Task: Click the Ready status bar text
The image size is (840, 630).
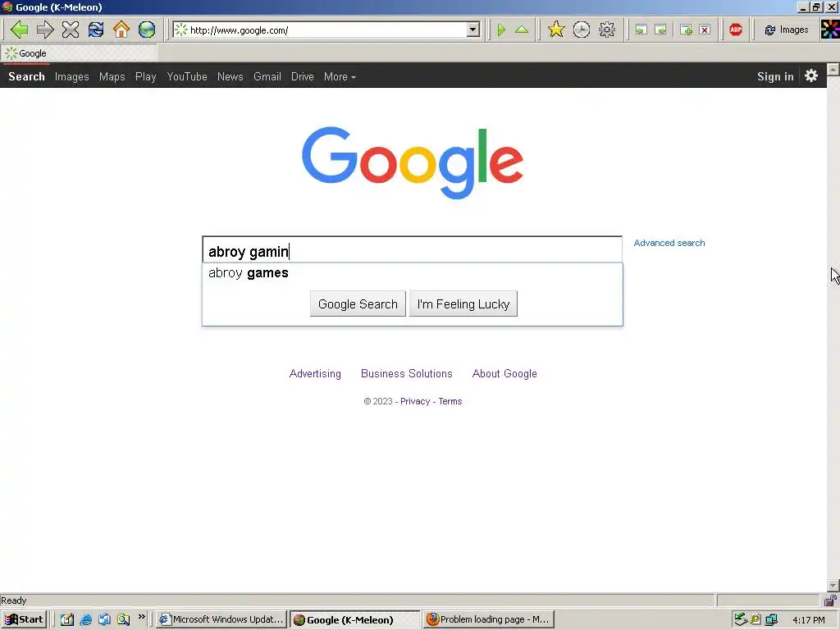Action: [x=13, y=600]
